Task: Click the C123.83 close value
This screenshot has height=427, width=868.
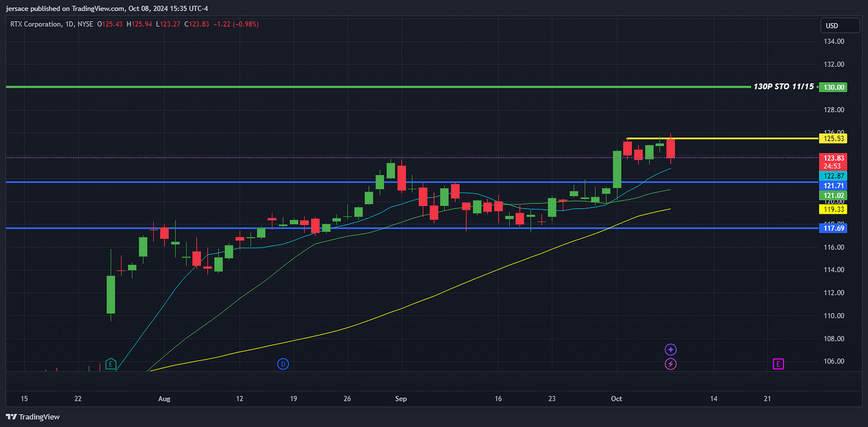Action: [196, 24]
